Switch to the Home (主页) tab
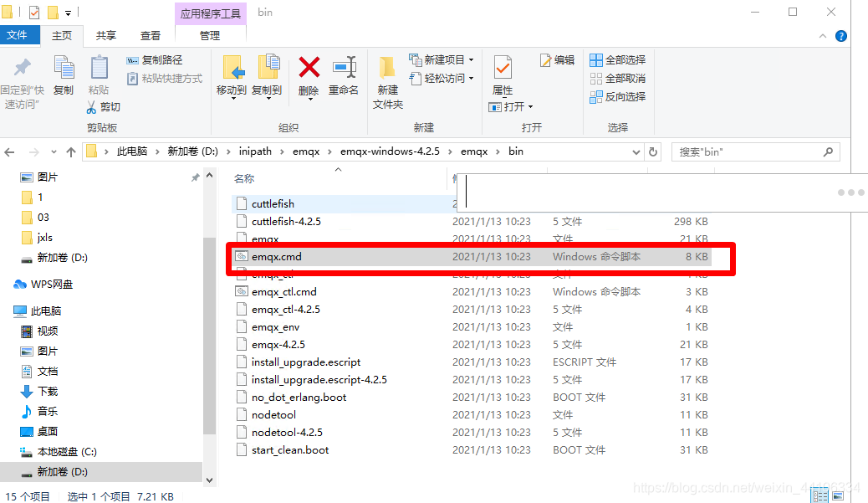The width and height of the screenshot is (868, 503). pos(62,35)
